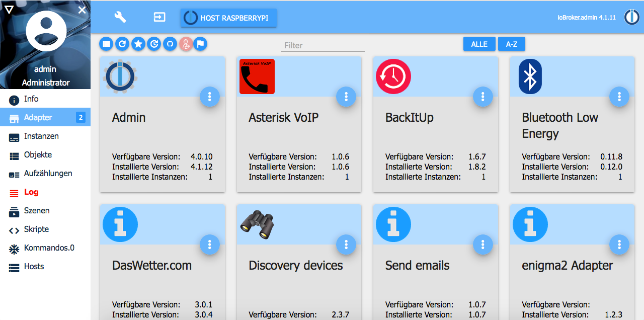644x320 pixels.
Task: Open the Discovery devices three-dot menu
Action: click(x=346, y=245)
